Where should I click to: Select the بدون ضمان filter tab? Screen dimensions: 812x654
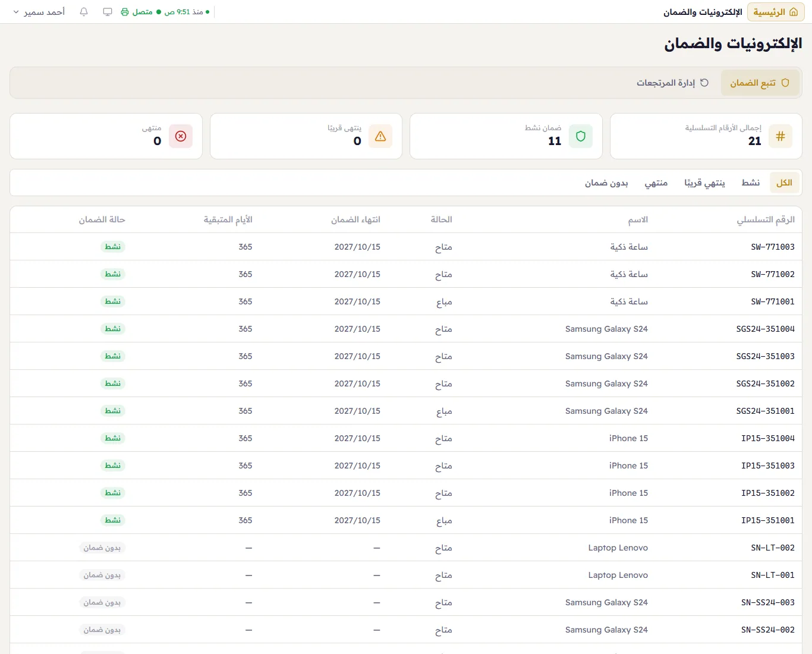[606, 183]
